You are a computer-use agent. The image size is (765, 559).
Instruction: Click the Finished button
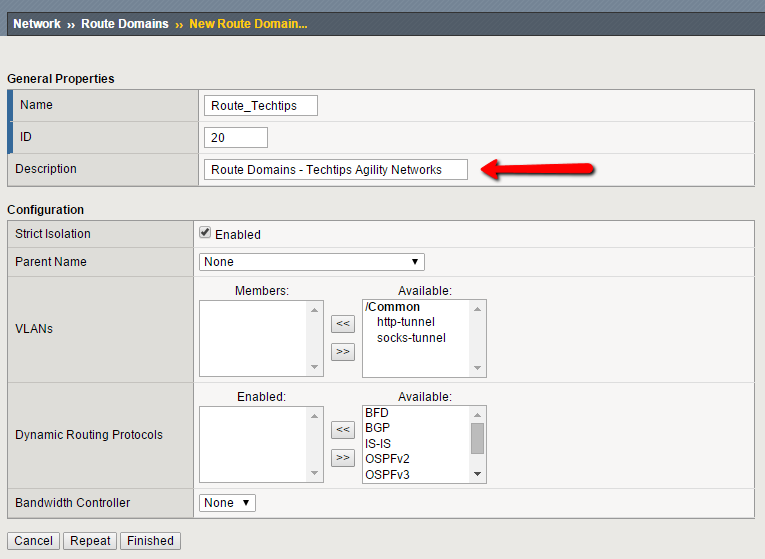pos(150,541)
